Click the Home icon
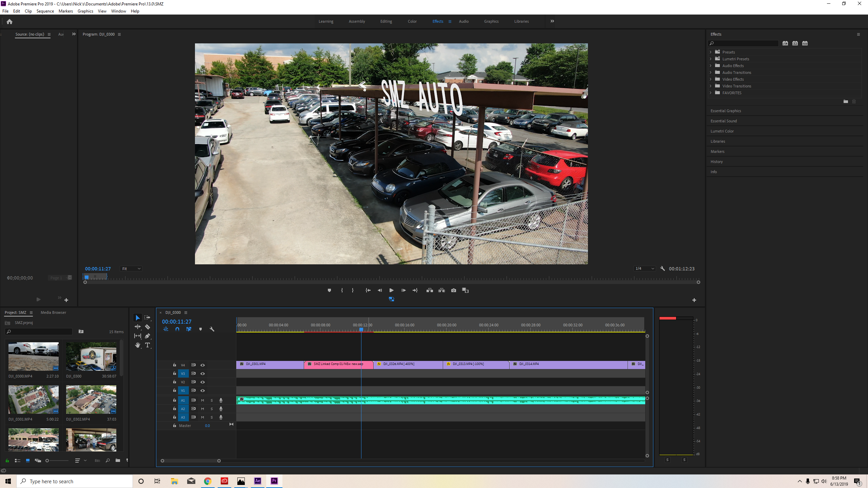 9,21
